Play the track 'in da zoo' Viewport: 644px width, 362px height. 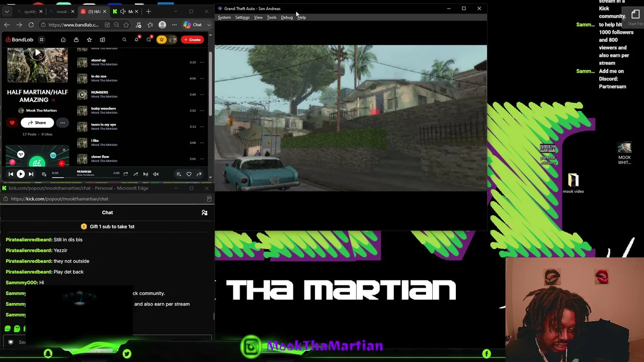82,78
